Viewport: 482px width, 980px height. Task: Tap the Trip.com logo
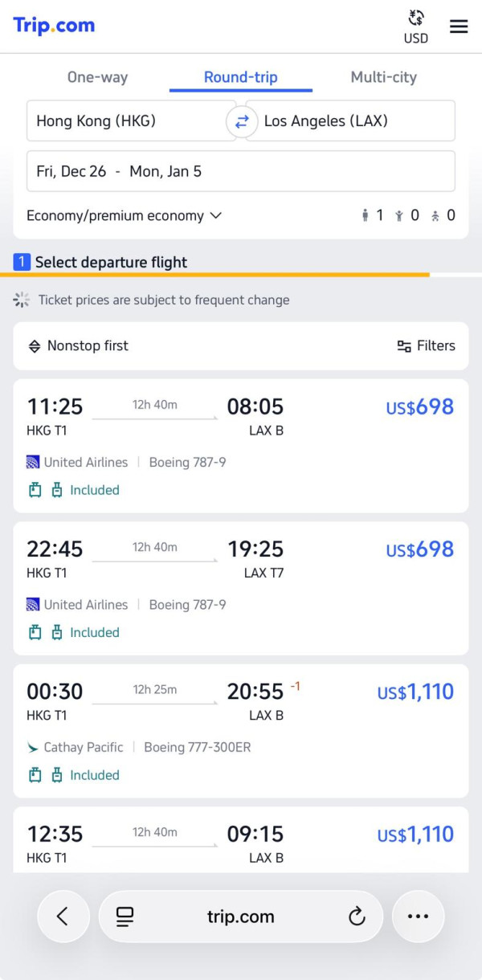coord(54,26)
